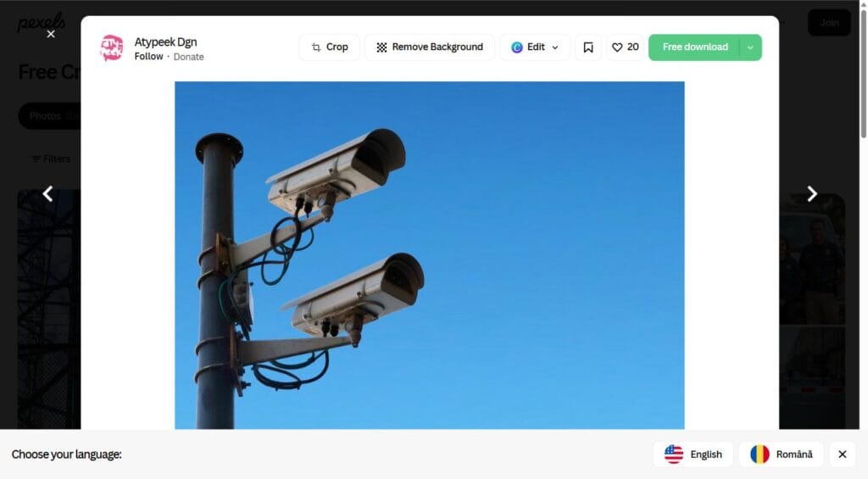Open the Pexels logo home link
This screenshot has width=868, height=479.
[x=41, y=23]
